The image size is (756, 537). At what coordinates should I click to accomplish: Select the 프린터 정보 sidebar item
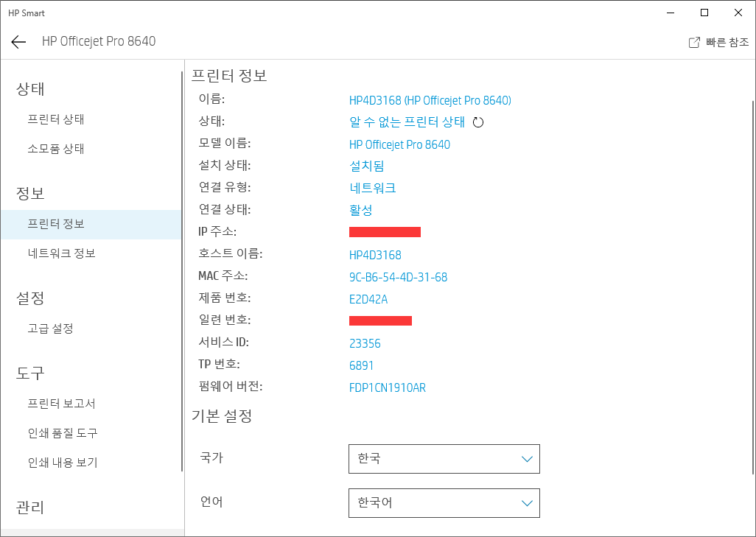tap(91, 224)
